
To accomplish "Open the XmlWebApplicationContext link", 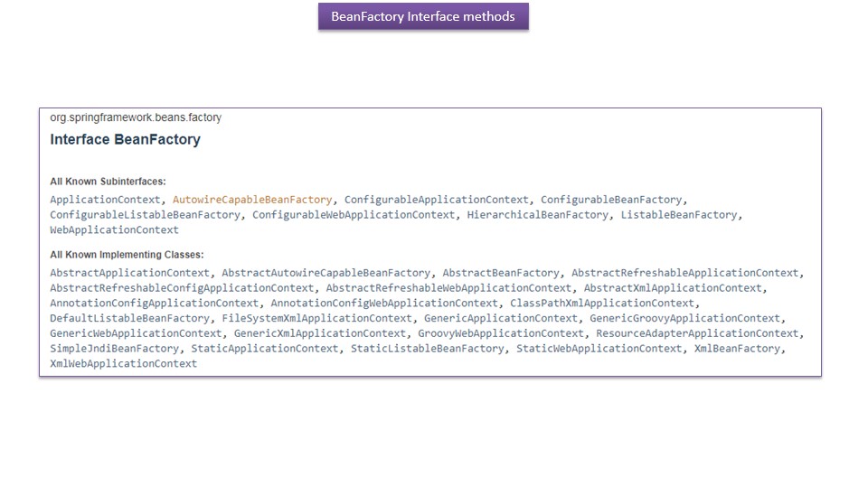I will tap(124, 363).
